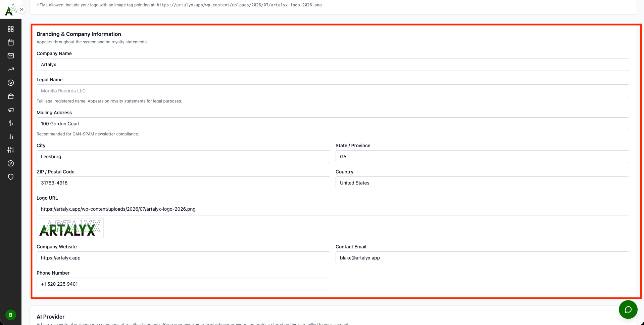Open the sliders settings icon in sidebar
The image size is (644, 325).
(11, 150)
